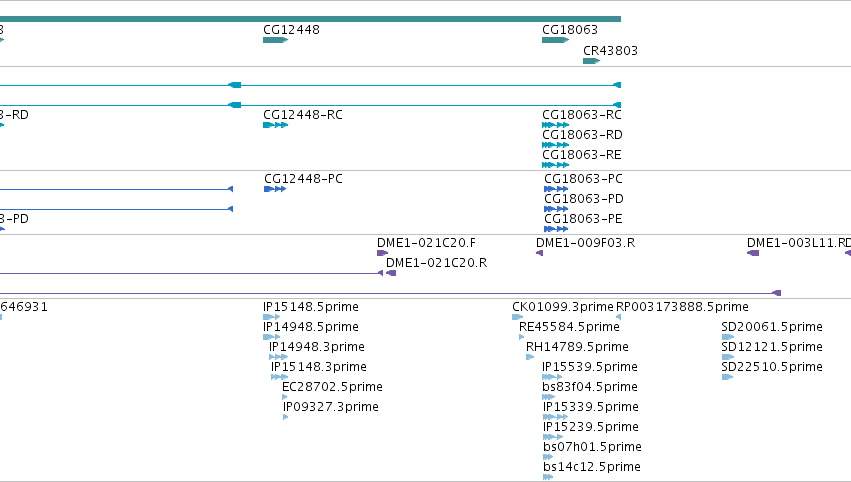Viewport: 851px width, 482px height.
Task: Click the DME1-021C20.F feature label
Action: [427, 243]
